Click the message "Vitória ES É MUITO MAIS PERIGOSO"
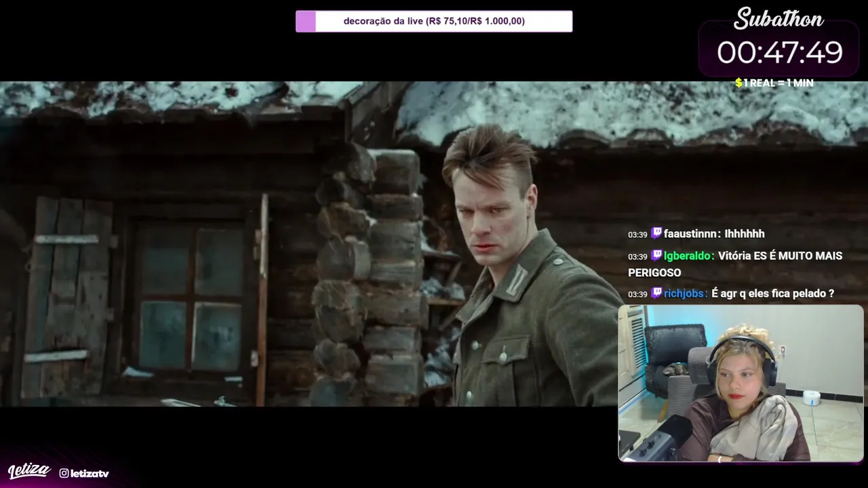 [x=735, y=264]
